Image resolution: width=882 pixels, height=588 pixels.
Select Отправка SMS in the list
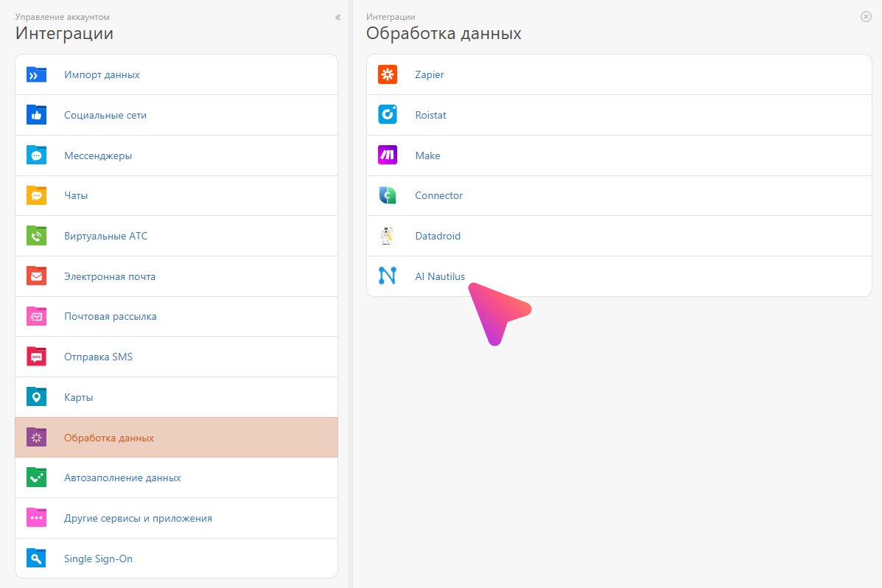(98, 357)
